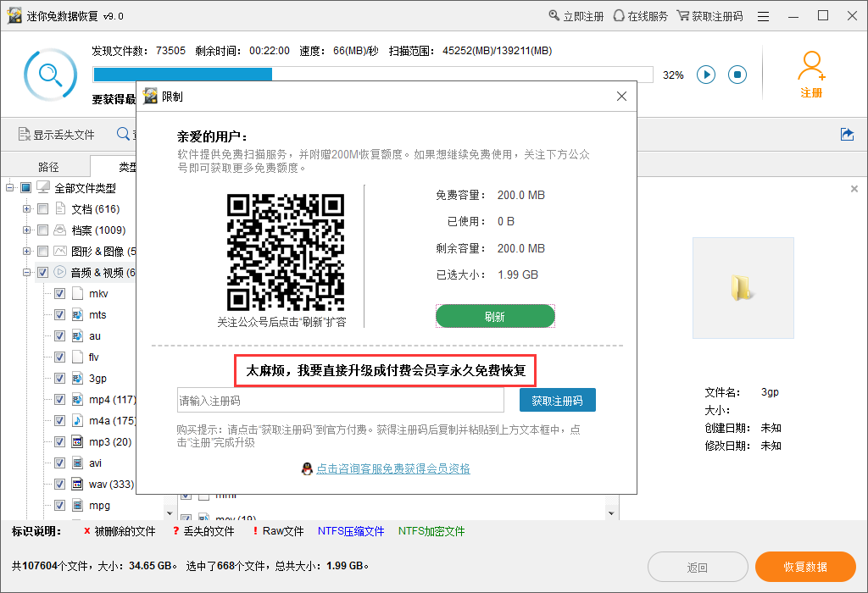Viewport: 868px width, 593px height.
Task: Check the 档案 (1009) checkbox
Action: pyautogui.click(x=42, y=230)
